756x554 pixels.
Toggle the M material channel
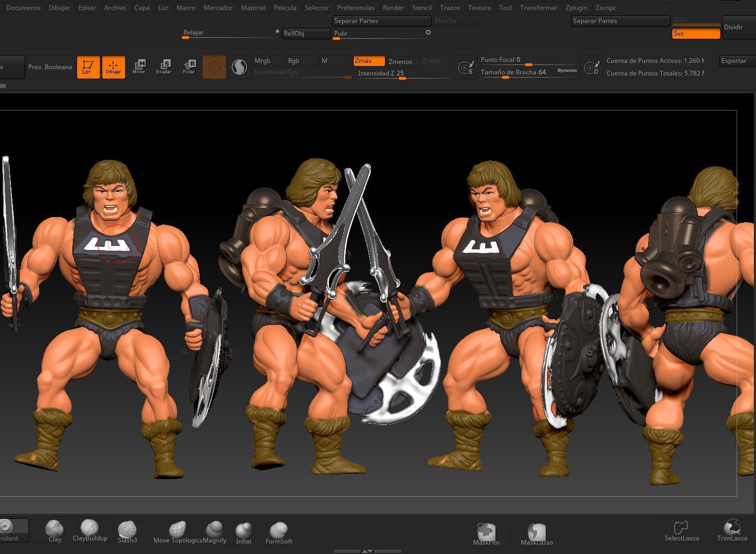point(335,61)
